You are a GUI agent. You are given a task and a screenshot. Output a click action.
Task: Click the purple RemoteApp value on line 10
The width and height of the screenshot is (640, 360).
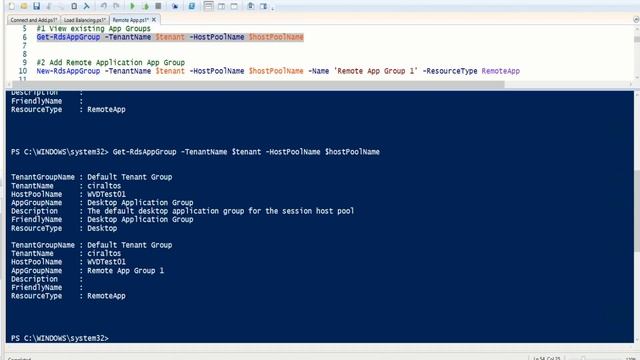tap(500, 71)
